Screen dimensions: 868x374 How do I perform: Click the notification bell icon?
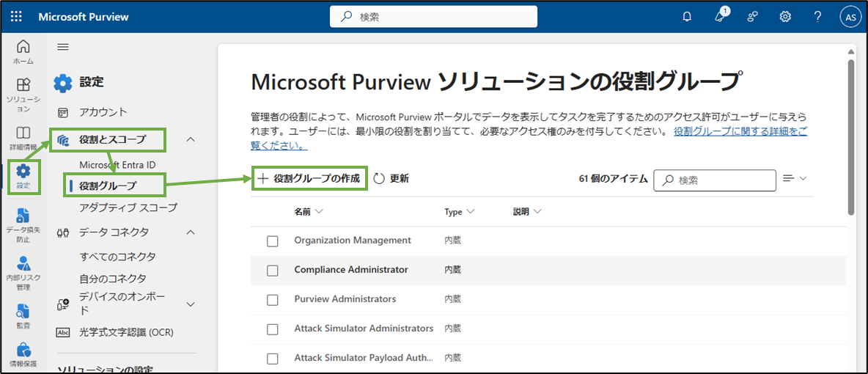click(687, 17)
